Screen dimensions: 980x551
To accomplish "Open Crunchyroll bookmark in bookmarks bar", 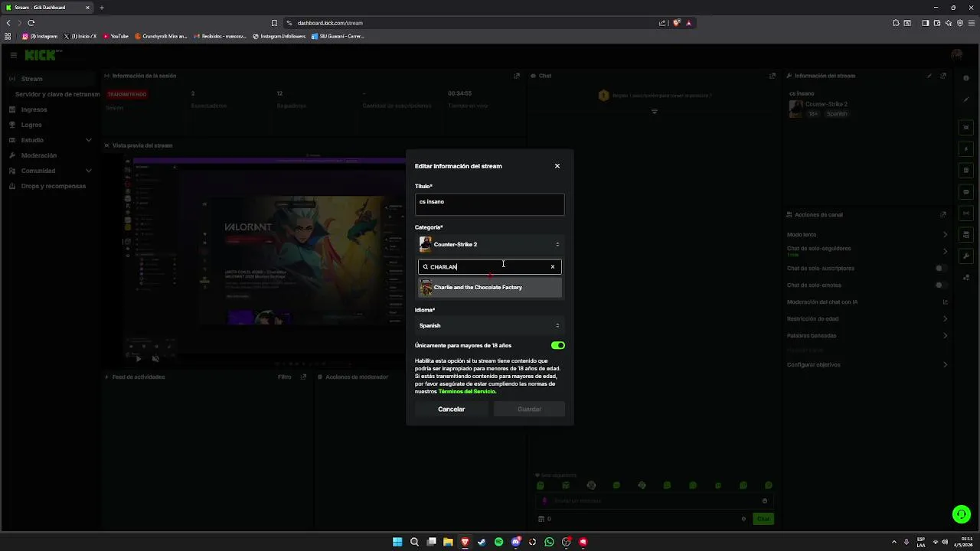I will (x=161, y=36).
